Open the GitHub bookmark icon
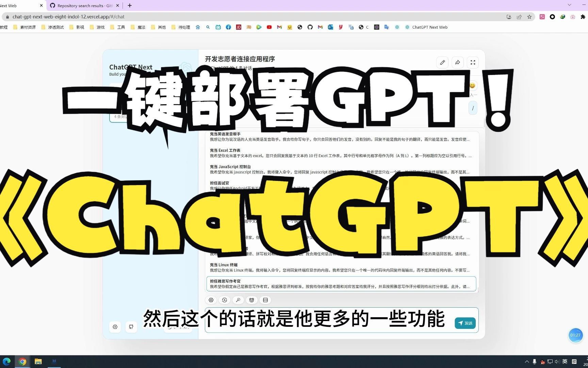 click(x=310, y=27)
